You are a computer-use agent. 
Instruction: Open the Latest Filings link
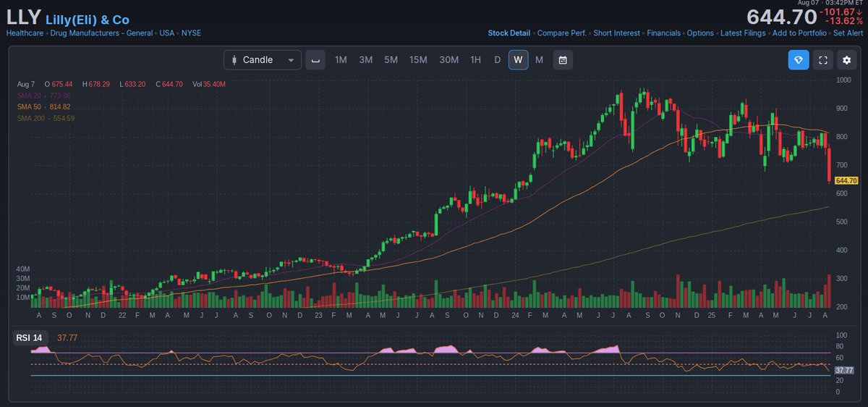click(743, 33)
